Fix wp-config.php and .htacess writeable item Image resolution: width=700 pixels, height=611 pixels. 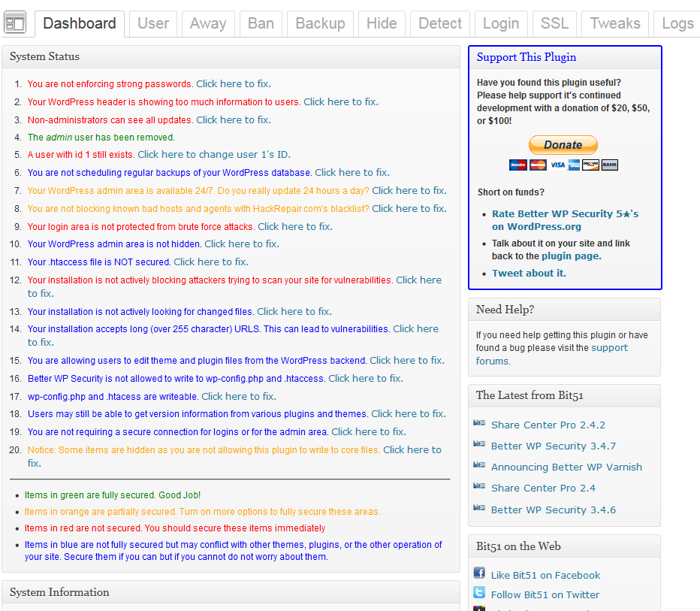(239, 397)
